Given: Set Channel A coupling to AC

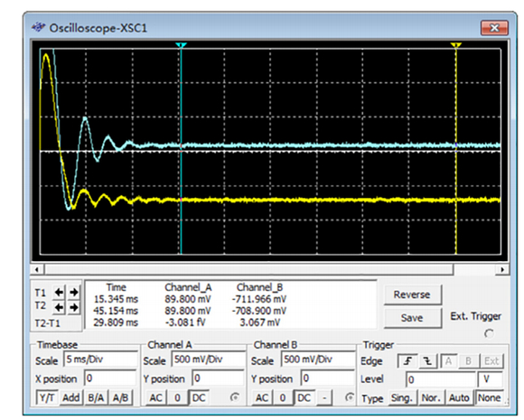Looking at the screenshot, I should pyautogui.click(x=155, y=397).
